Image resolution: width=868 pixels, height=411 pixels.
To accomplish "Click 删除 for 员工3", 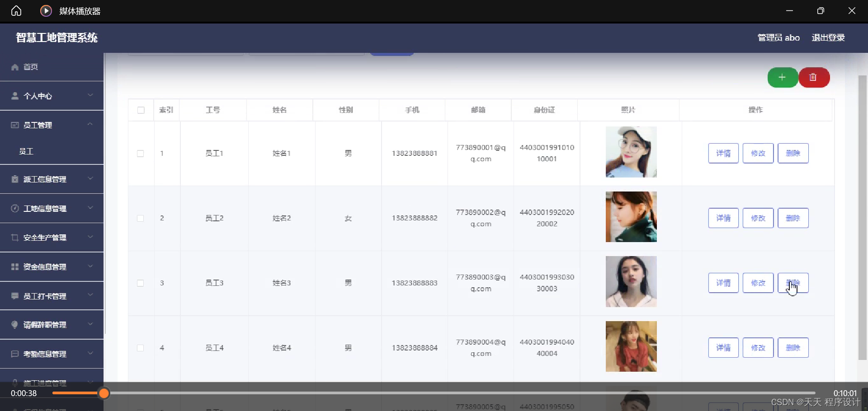I will pyautogui.click(x=793, y=283).
